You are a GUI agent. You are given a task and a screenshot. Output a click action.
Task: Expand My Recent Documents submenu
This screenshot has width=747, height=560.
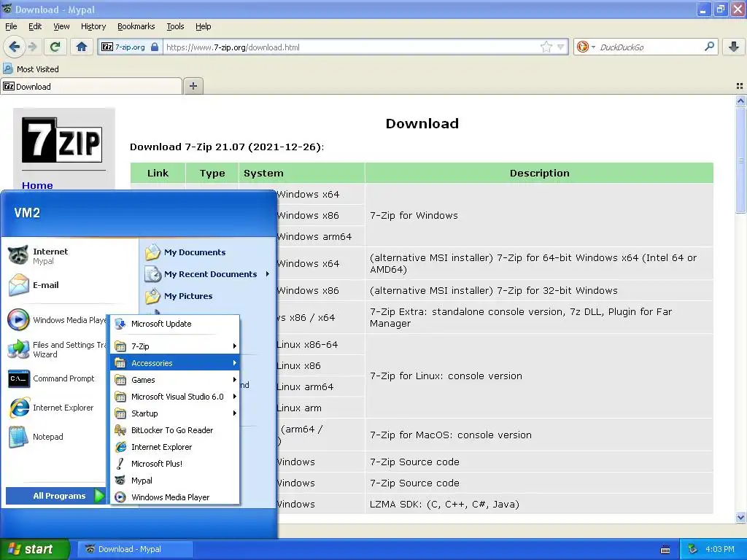pos(207,274)
